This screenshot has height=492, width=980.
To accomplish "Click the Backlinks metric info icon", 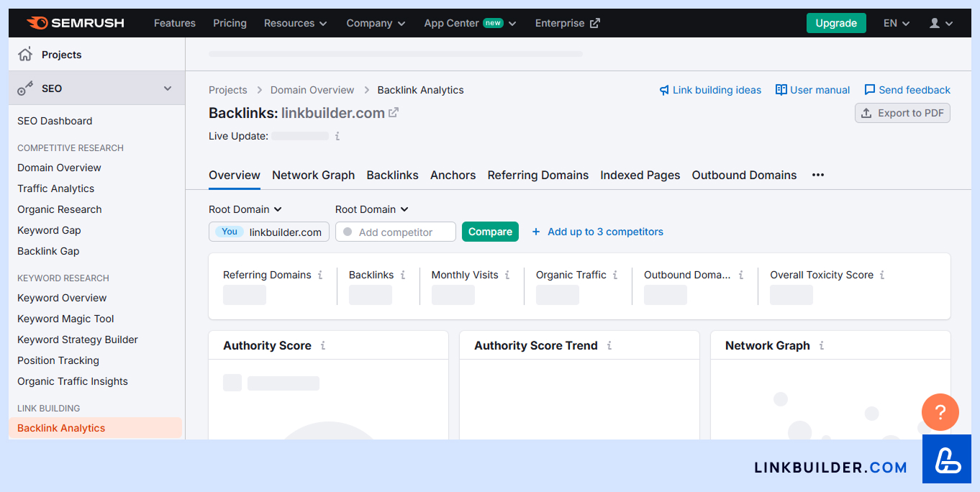I will pos(403,275).
